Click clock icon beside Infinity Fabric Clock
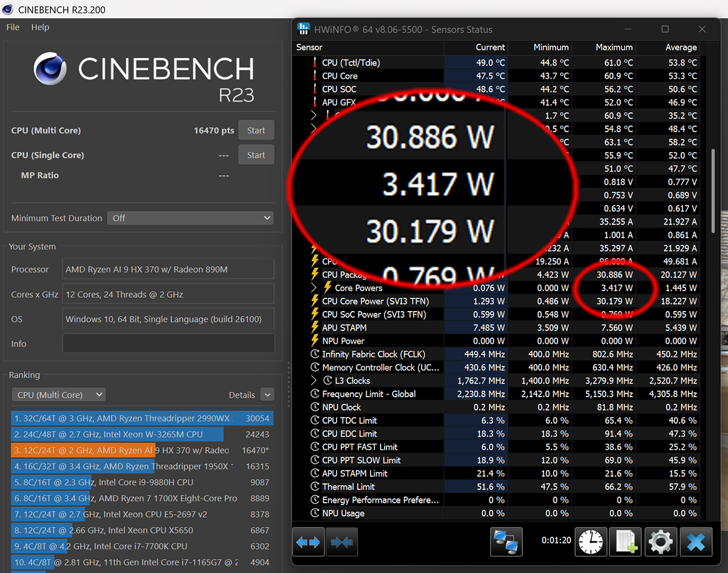This screenshot has height=573, width=728. tap(315, 354)
